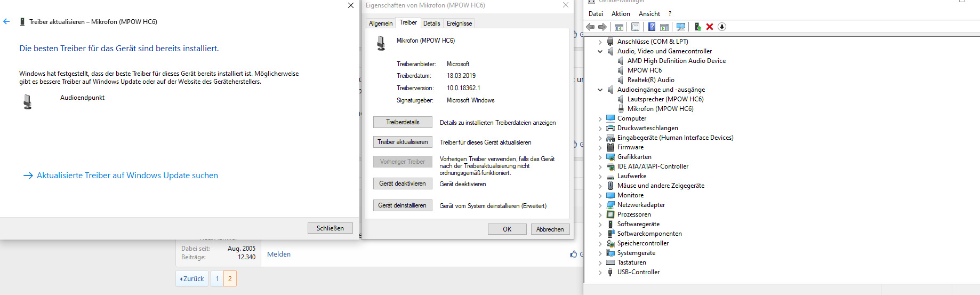Open the Datei menu in Device Manager
Viewport: 980px width, 295px height.
pyautogui.click(x=596, y=14)
